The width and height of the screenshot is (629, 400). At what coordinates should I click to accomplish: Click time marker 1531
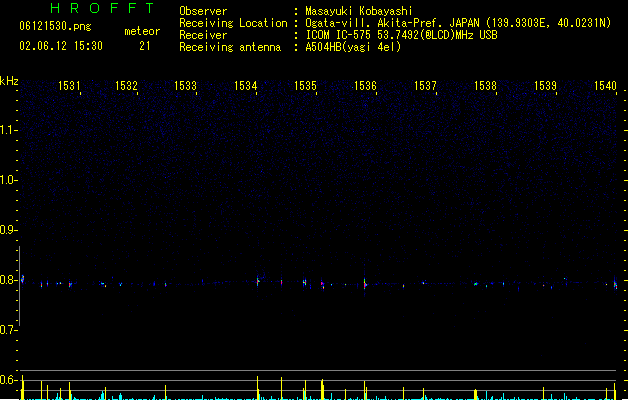click(x=69, y=85)
